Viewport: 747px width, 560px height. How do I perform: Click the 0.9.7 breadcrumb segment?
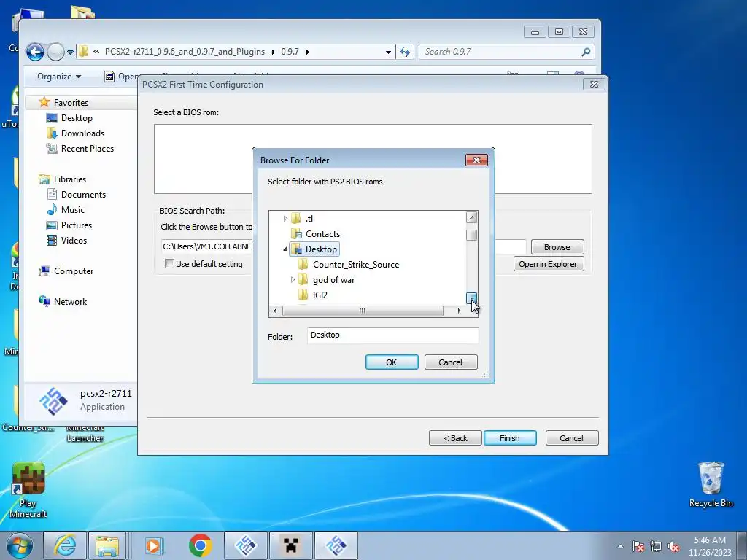click(290, 52)
